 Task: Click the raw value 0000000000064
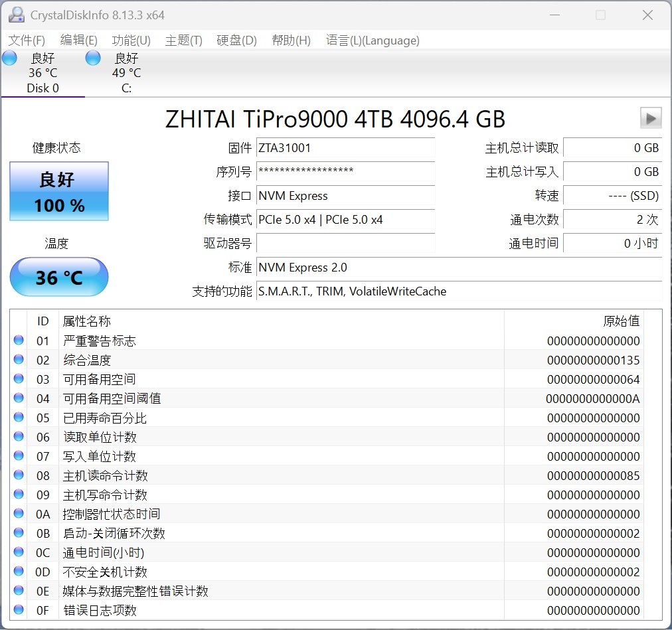pyautogui.click(x=593, y=379)
